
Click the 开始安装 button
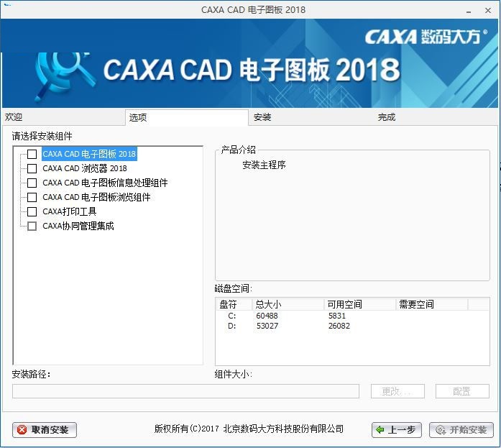coord(461,430)
